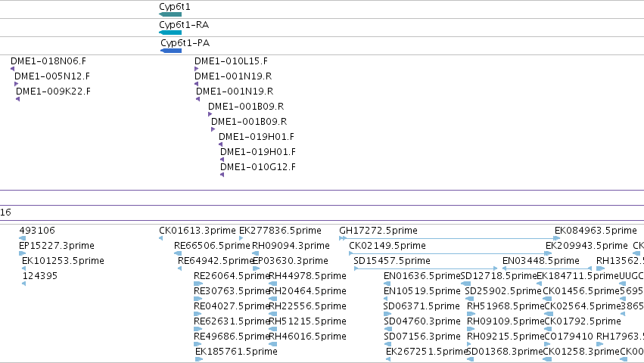The image size is (644, 363).
Task: Select EN03448.5prime EST
Action: (x=541, y=261)
